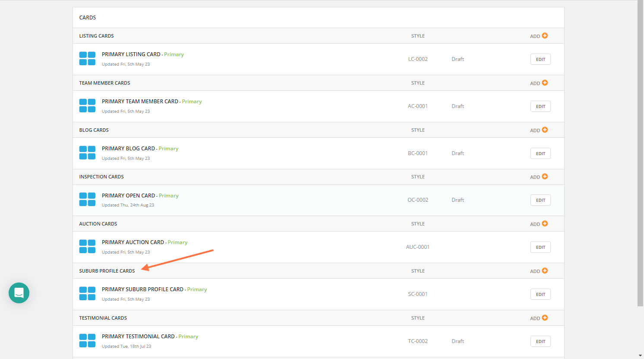Add a new listing card
The width and height of the screenshot is (644, 359).
click(x=539, y=36)
